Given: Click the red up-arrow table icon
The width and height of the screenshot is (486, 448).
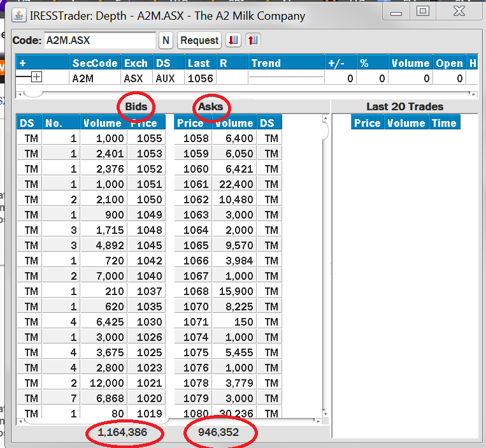Looking at the screenshot, I should click(253, 40).
